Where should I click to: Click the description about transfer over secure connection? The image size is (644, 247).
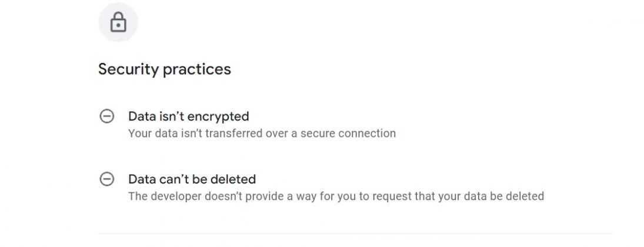(x=262, y=133)
